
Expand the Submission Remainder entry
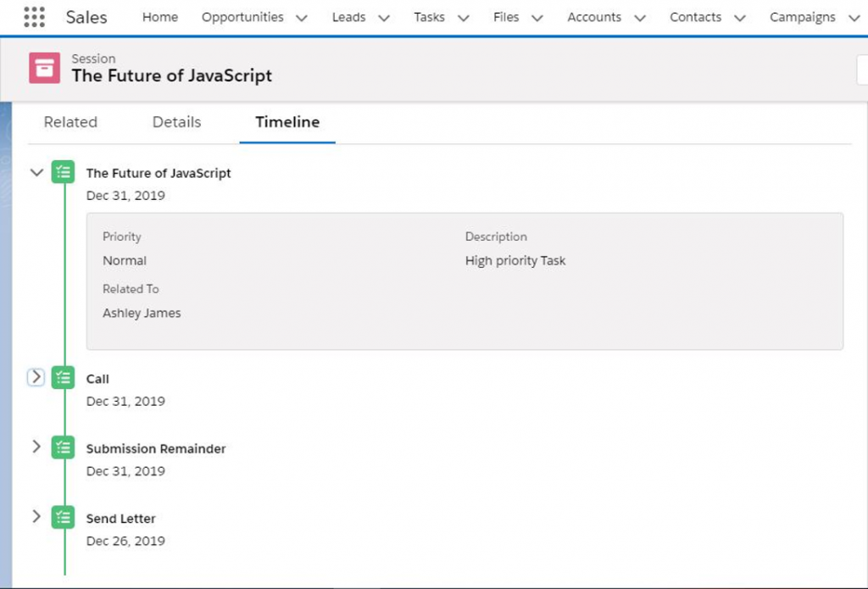(x=36, y=447)
